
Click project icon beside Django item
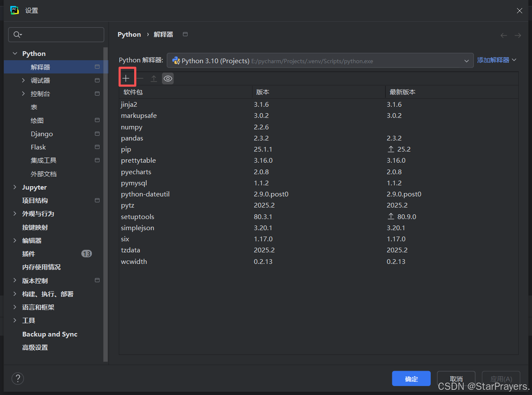pos(97,134)
